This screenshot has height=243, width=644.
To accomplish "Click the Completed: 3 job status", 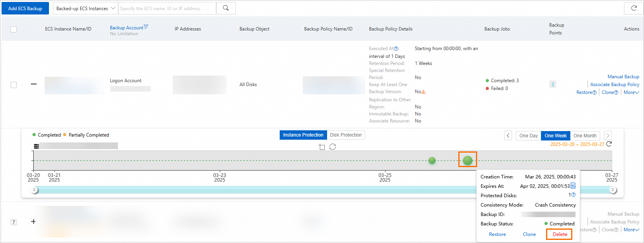I will pyautogui.click(x=502, y=81).
